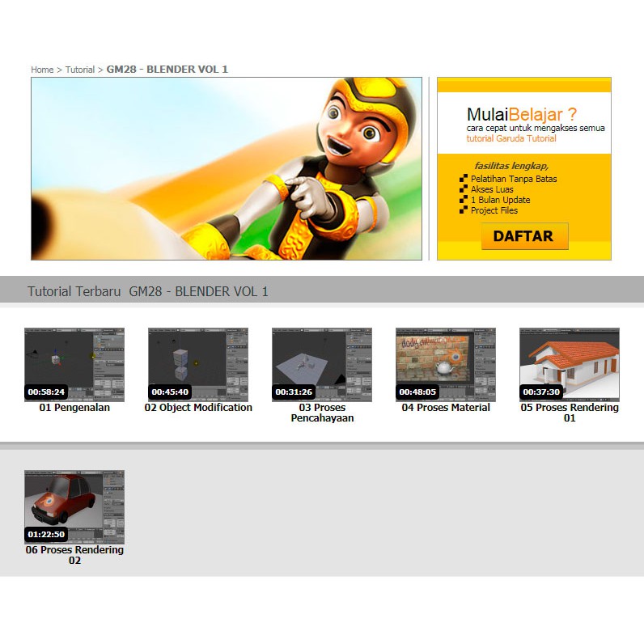
Task: Click the '06 Proses Rendering 02' title
Action: [74, 555]
